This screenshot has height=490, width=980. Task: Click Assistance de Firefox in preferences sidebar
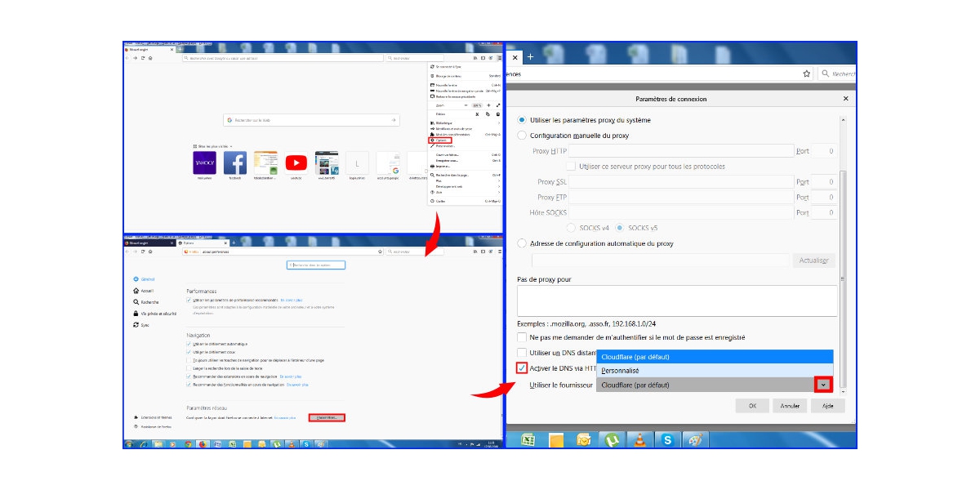pos(152,426)
